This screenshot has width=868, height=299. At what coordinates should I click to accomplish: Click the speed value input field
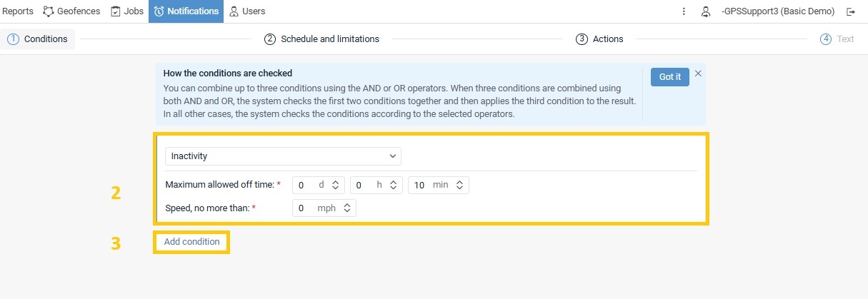[x=324, y=208]
